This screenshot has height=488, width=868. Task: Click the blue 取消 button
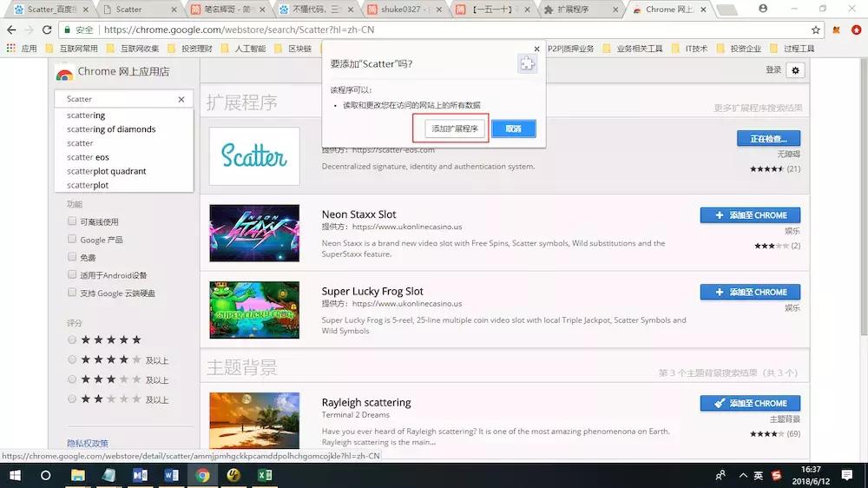(x=513, y=129)
